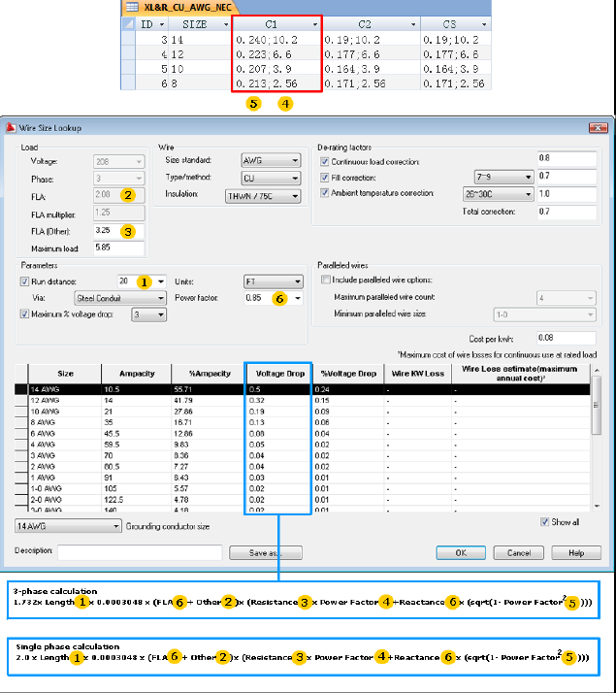
Task: Toggle Continuous load correction checkbox
Action: click(325, 162)
